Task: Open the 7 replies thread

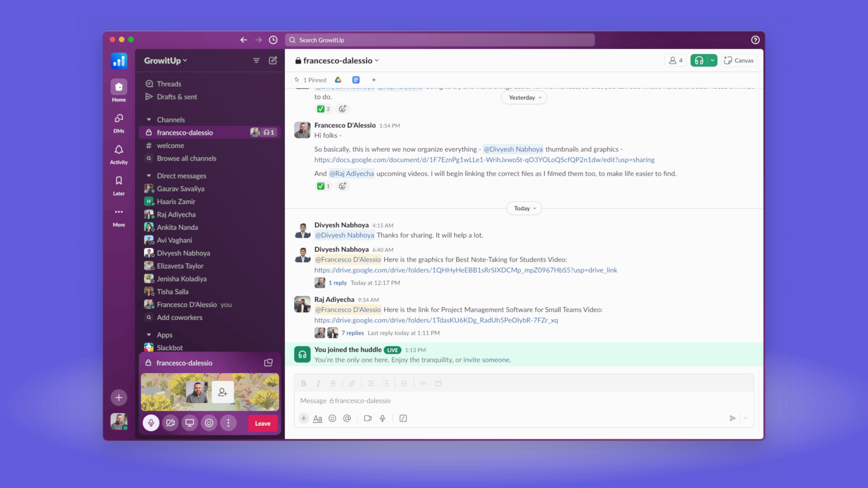Action: 353,333
